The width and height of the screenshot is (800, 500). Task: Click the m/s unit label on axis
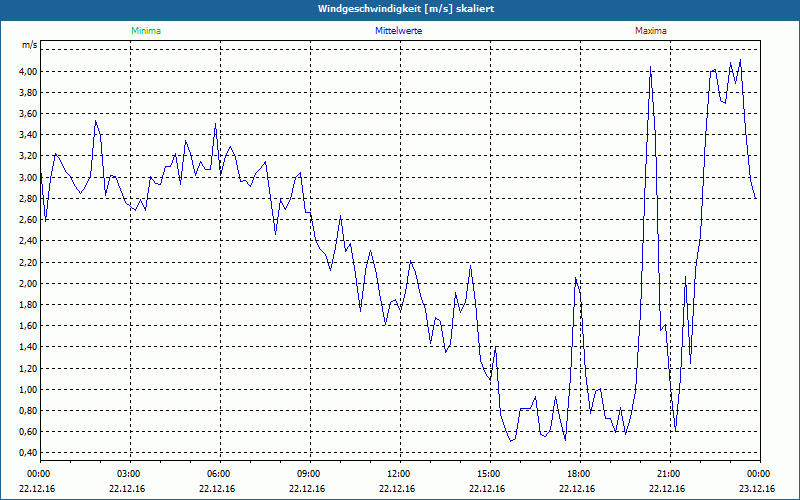pyautogui.click(x=30, y=45)
